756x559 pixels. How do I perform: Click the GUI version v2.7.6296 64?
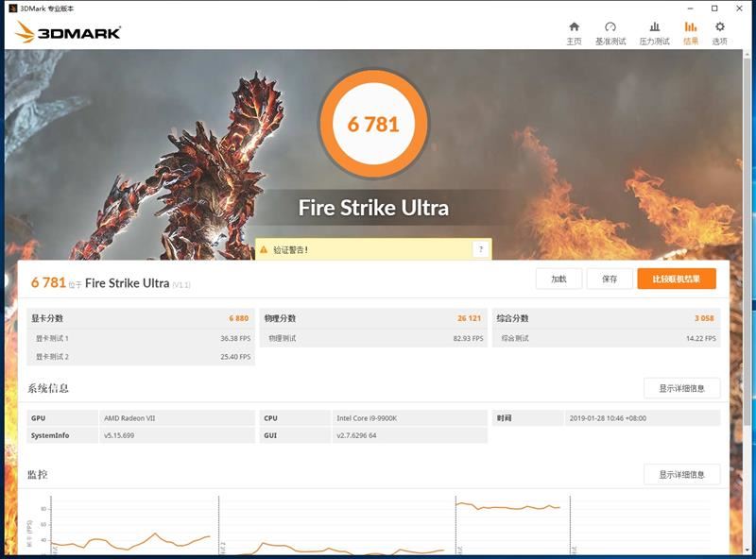tap(356, 435)
